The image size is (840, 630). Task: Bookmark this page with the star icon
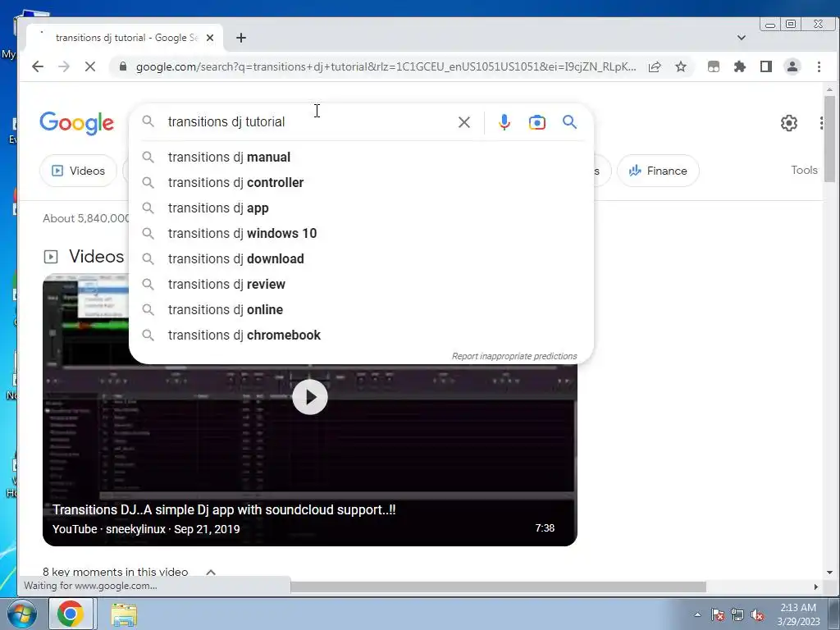coord(680,66)
